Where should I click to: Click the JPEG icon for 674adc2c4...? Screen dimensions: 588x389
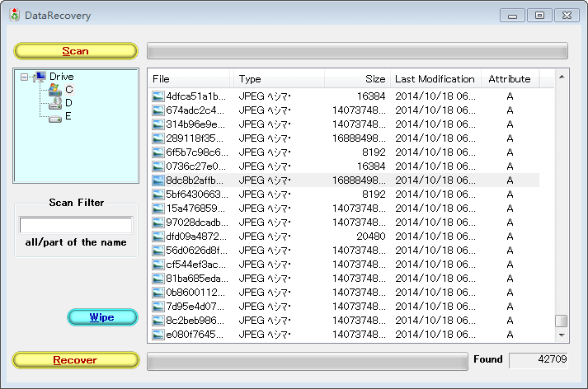point(158,110)
